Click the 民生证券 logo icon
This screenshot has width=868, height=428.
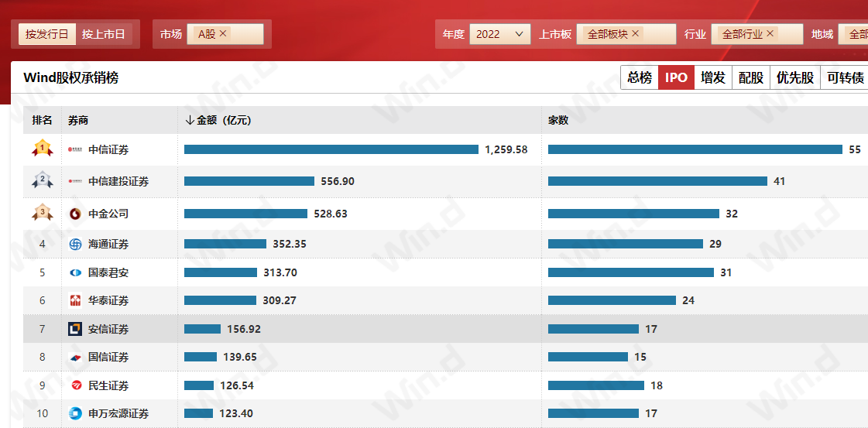pos(75,385)
